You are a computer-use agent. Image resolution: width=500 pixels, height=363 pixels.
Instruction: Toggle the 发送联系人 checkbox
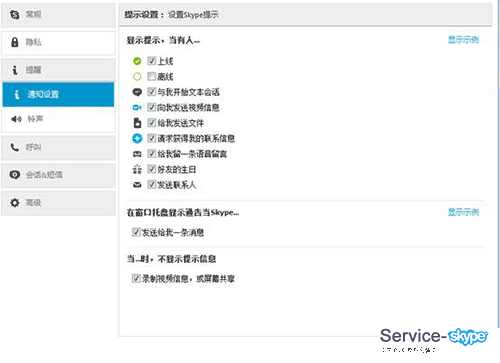[152, 184]
